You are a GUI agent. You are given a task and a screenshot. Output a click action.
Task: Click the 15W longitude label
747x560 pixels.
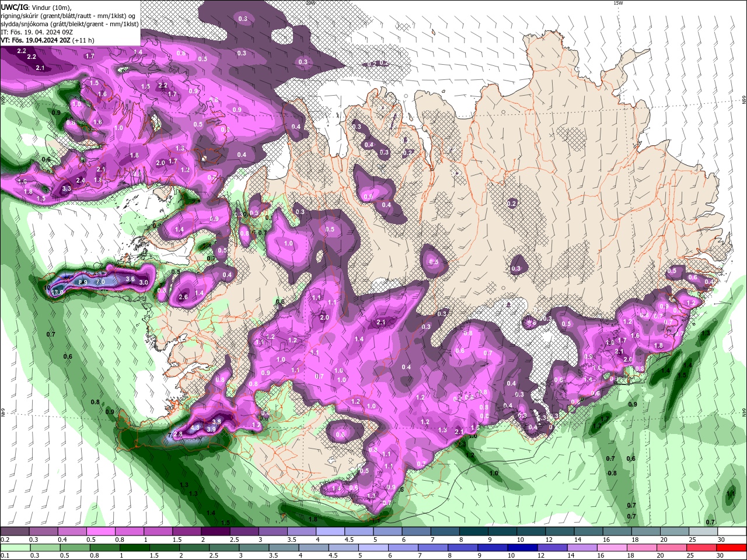[618, 3]
